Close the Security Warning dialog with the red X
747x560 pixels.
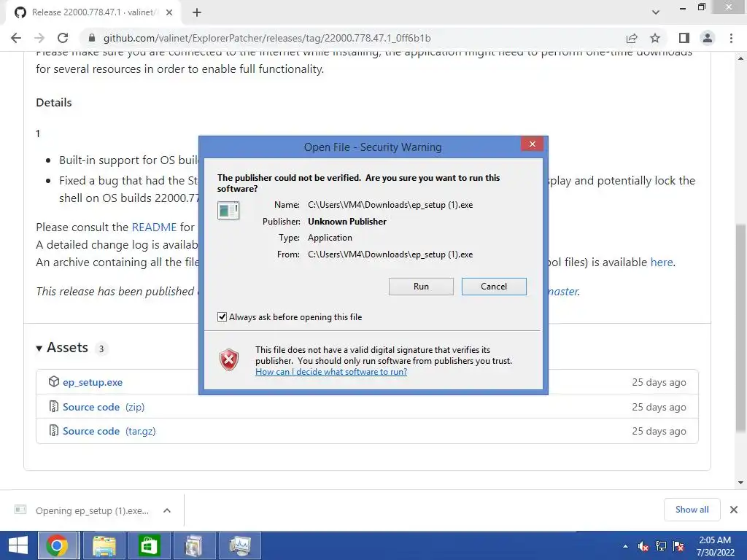point(532,144)
